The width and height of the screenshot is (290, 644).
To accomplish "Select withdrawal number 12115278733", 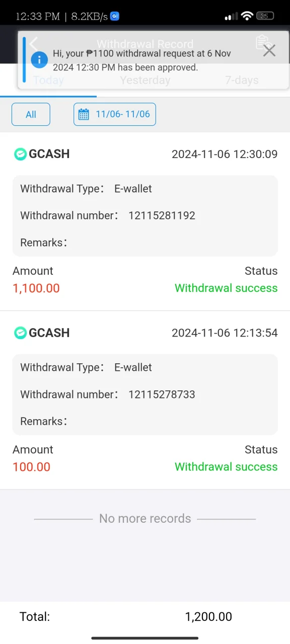I will click(162, 394).
